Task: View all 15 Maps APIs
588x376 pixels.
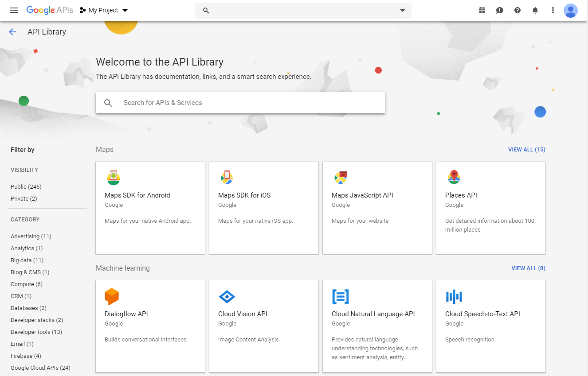Action: (527, 149)
